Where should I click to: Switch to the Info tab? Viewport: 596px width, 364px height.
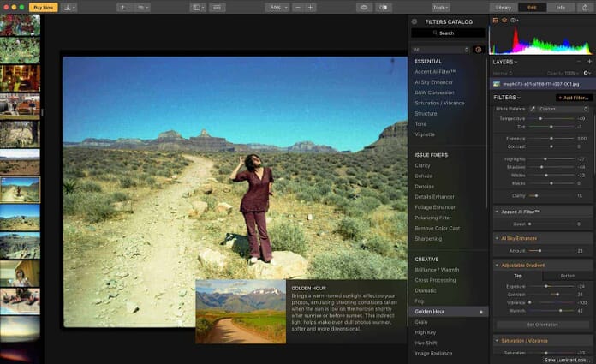click(561, 7)
